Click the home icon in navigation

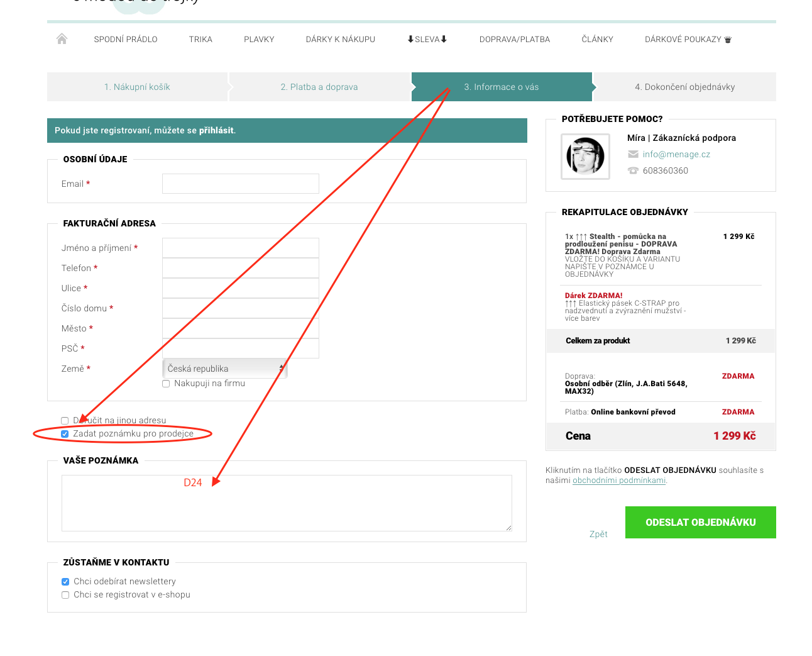(62, 39)
